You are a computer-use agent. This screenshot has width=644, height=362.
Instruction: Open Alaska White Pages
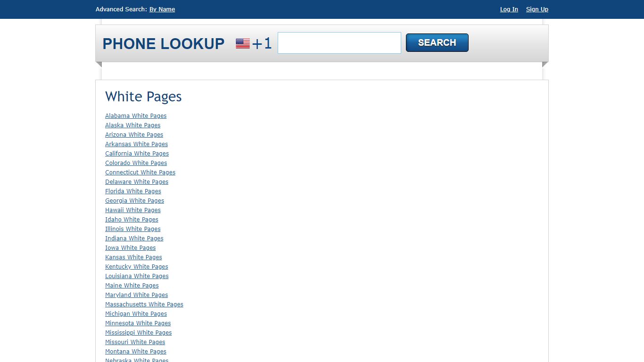(x=133, y=125)
